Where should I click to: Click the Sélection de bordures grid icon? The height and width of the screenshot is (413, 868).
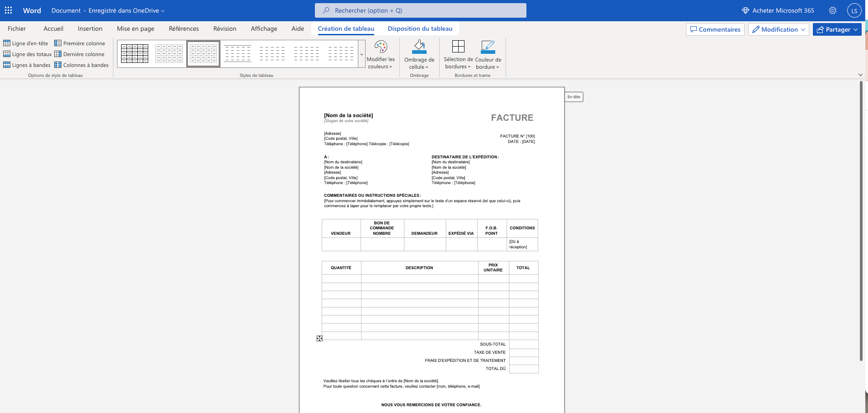tap(458, 47)
